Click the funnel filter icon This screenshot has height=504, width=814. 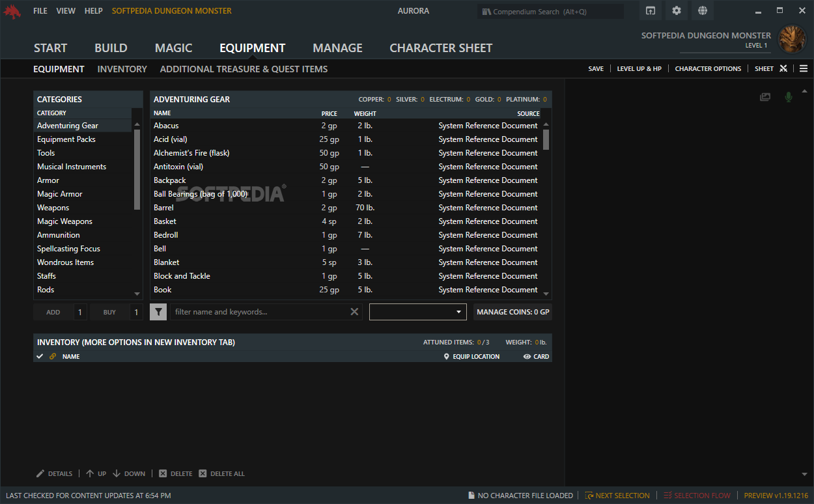pos(158,312)
